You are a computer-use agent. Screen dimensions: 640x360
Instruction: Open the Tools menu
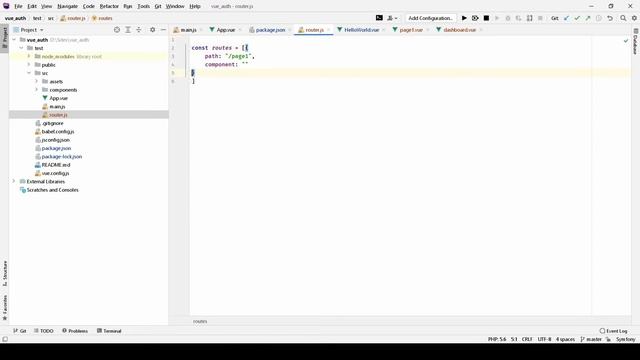click(x=143, y=6)
